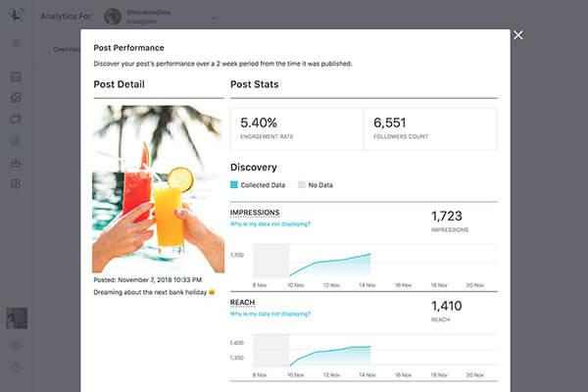The width and height of the screenshot is (588, 392).
Task: Click the account avatar next to Analytics For
Action: [x=113, y=16]
